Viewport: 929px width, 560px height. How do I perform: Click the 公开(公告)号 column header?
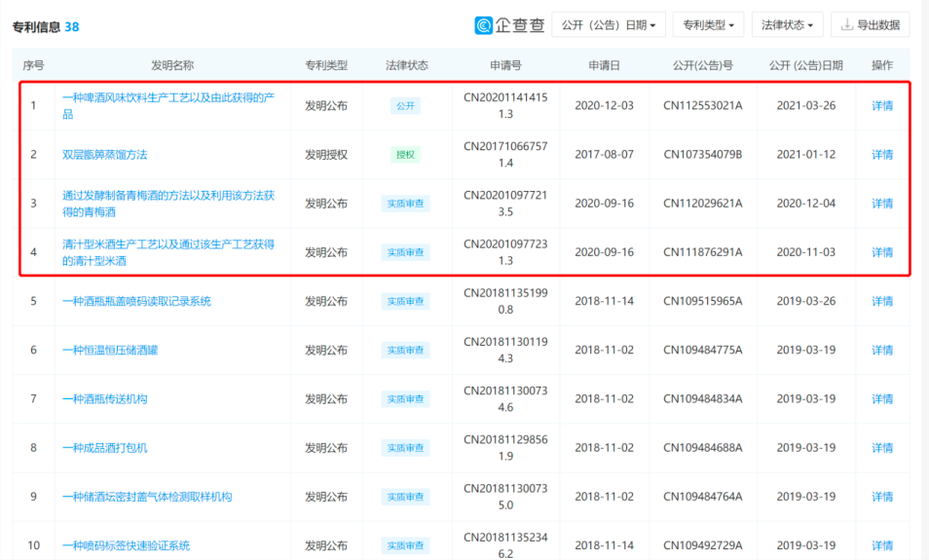coord(703,65)
